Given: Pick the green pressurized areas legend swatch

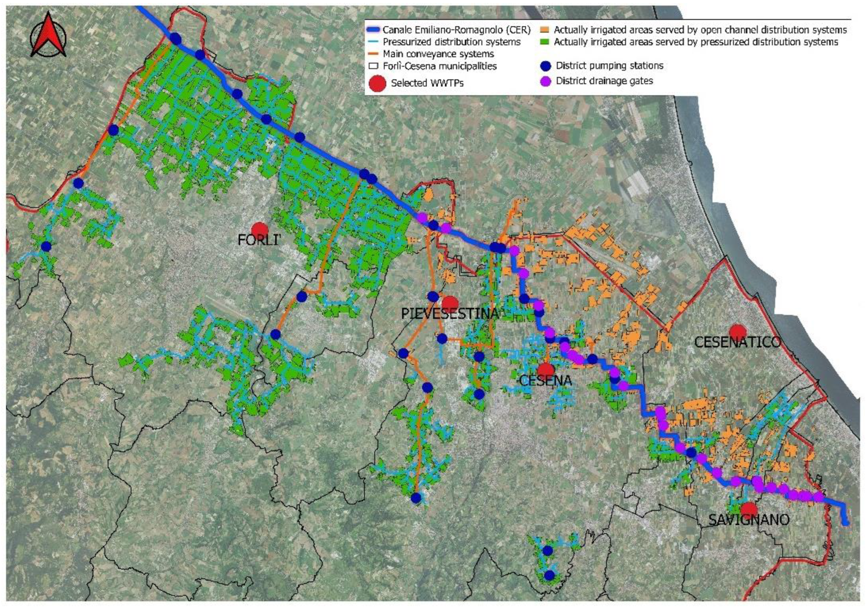Looking at the screenshot, I should (x=545, y=42).
